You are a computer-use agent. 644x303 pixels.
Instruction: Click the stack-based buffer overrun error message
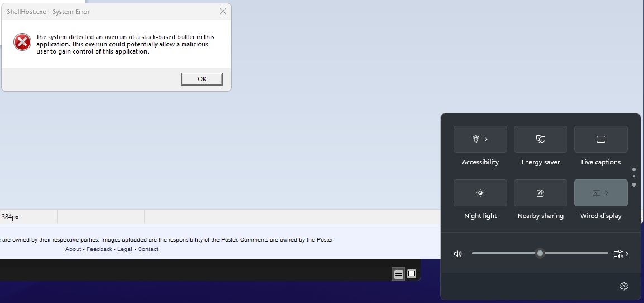125,44
